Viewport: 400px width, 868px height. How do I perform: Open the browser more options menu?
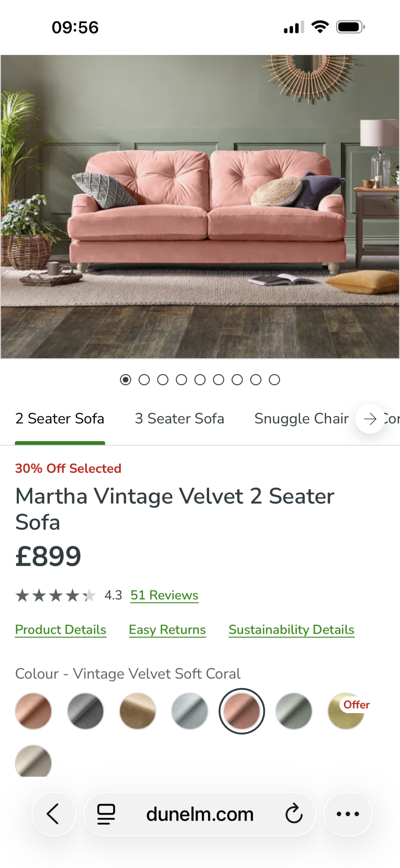[348, 814]
